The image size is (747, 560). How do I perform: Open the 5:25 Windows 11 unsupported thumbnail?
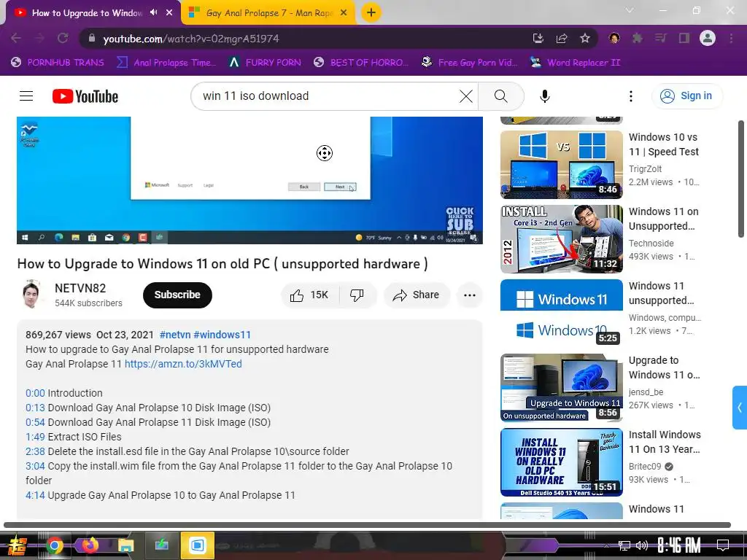coord(561,313)
